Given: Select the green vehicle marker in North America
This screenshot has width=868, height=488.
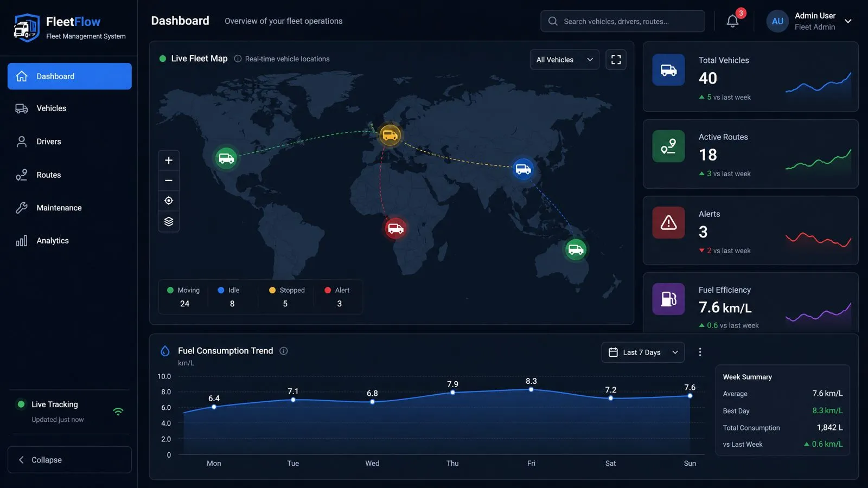Looking at the screenshot, I should click(226, 158).
